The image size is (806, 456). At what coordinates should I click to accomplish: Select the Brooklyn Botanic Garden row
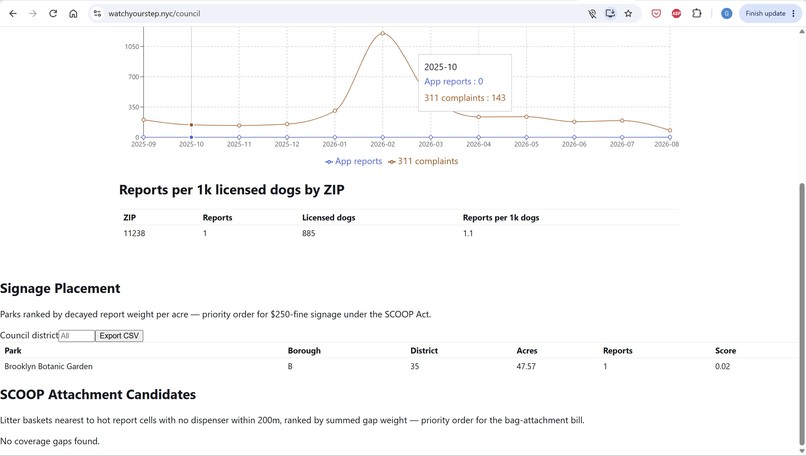coord(399,367)
